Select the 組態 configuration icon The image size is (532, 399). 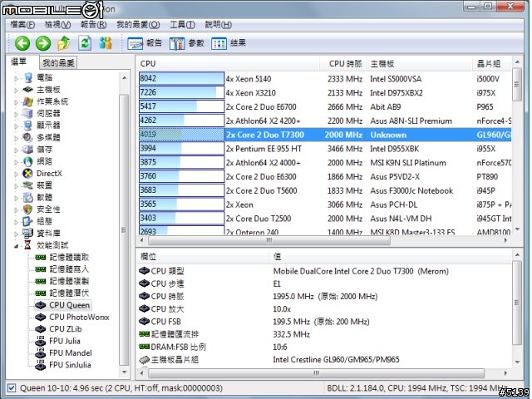pos(27,221)
